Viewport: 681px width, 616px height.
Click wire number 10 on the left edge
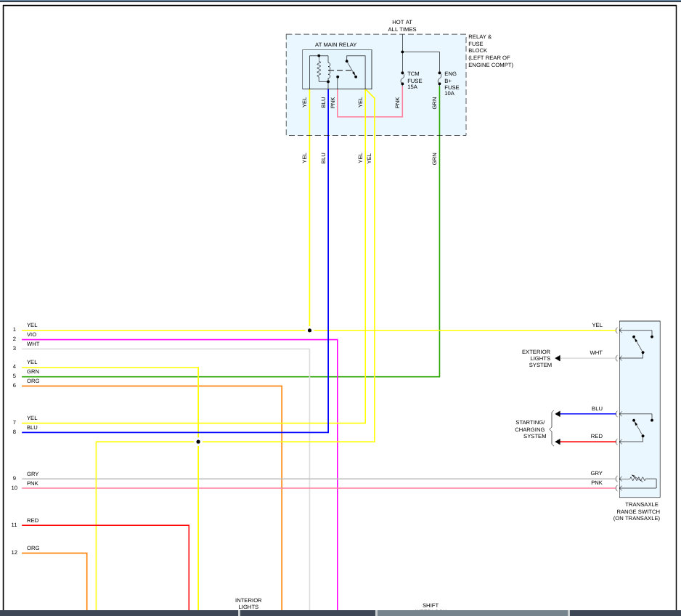pos(15,488)
